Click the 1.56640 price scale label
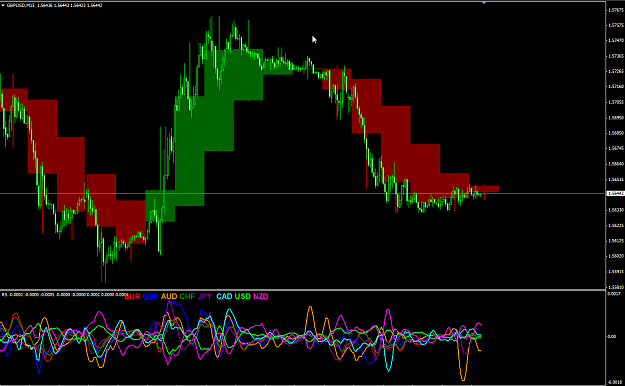 [616, 163]
